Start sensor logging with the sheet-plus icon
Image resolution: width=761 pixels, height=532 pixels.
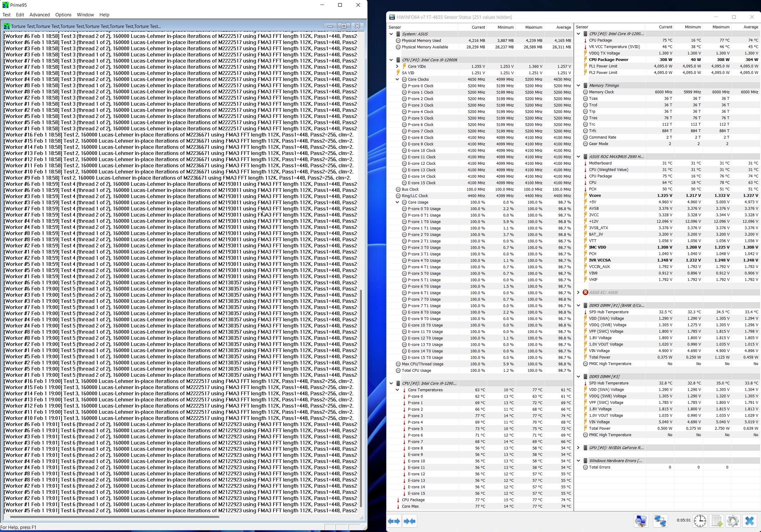[717, 521]
